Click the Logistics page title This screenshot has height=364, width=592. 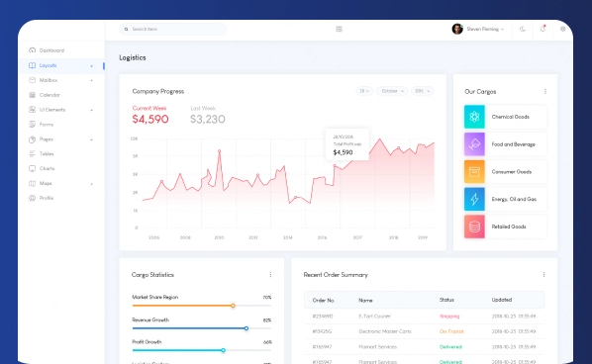pyautogui.click(x=133, y=57)
